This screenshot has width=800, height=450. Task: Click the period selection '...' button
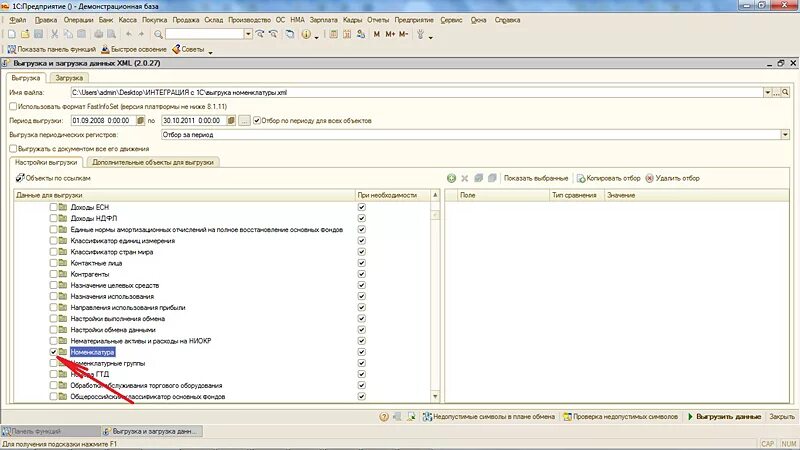point(244,120)
